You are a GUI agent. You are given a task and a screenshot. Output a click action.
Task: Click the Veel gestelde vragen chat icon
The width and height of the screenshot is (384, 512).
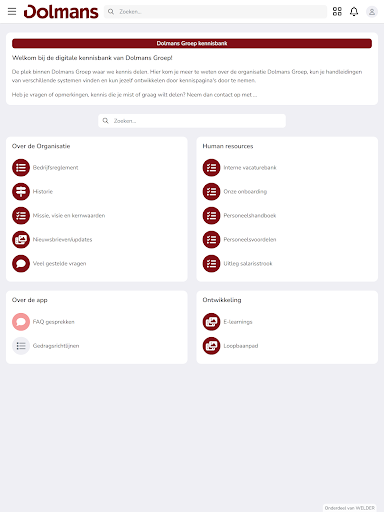21,263
